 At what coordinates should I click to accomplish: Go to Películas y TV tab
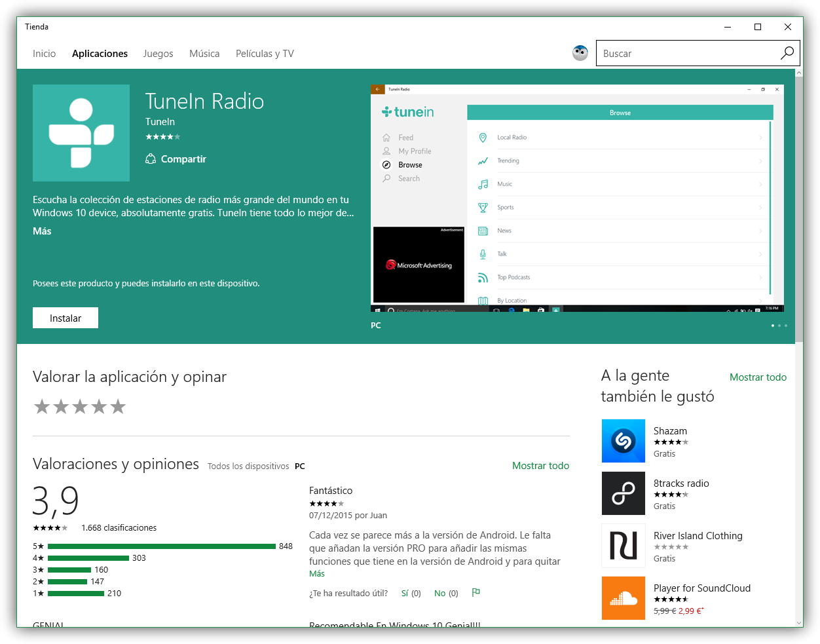tap(265, 54)
